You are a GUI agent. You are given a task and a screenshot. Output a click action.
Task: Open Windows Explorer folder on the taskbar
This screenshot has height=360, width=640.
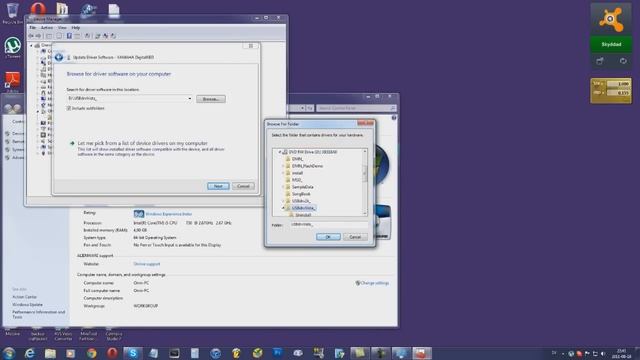50,353
